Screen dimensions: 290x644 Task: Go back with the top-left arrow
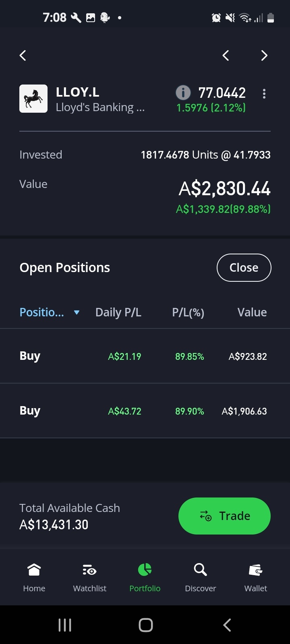click(x=23, y=56)
